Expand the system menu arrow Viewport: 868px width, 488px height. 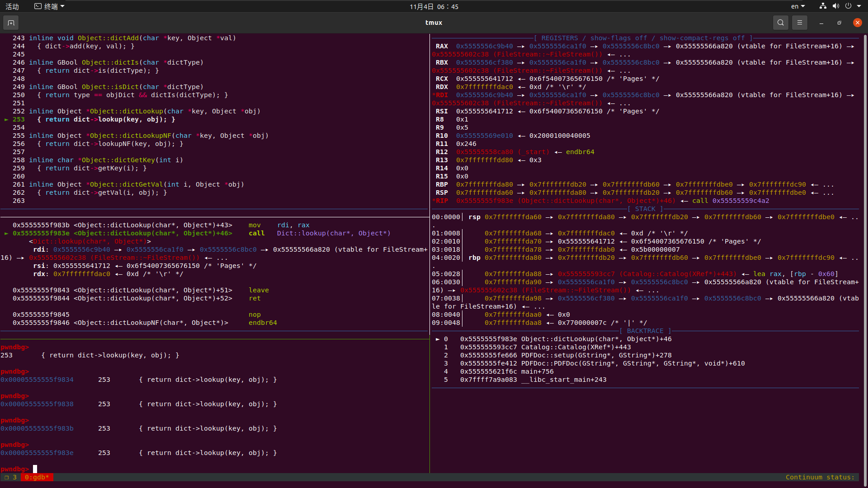(859, 6)
